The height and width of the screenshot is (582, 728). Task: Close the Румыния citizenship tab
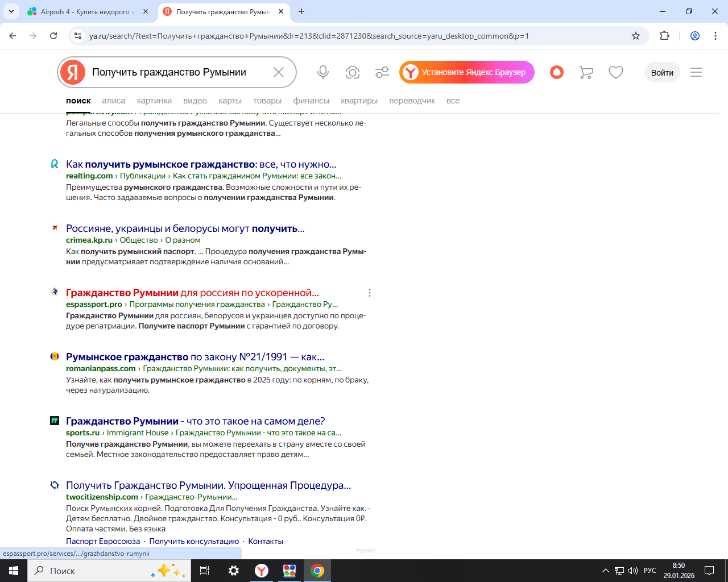tap(281, 11)
